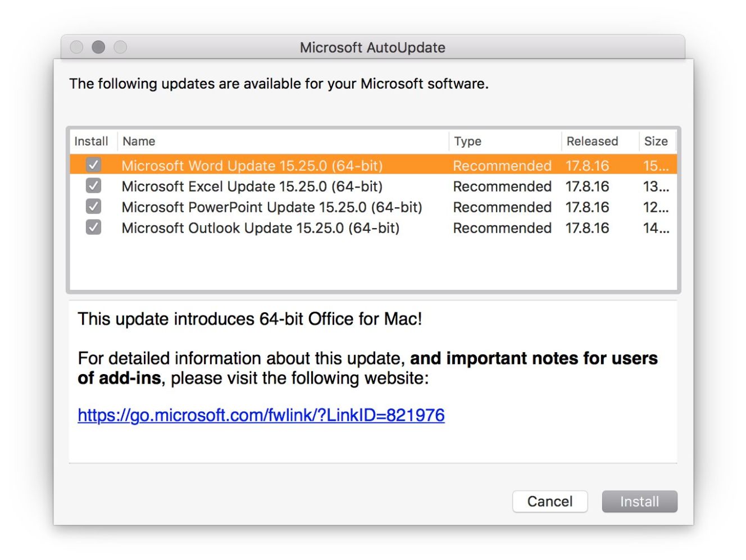Click the minimize window button in title bar
The image size is (746, 560).
tap(98, 47)
